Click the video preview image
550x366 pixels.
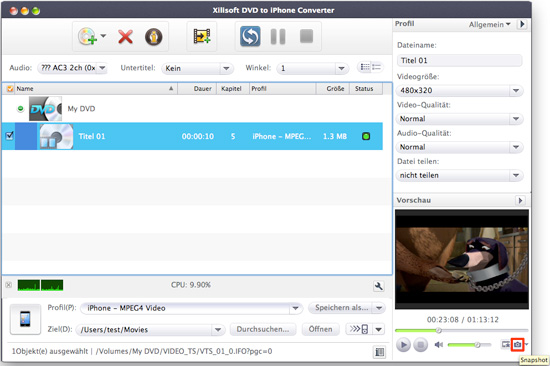coord(462,259)
